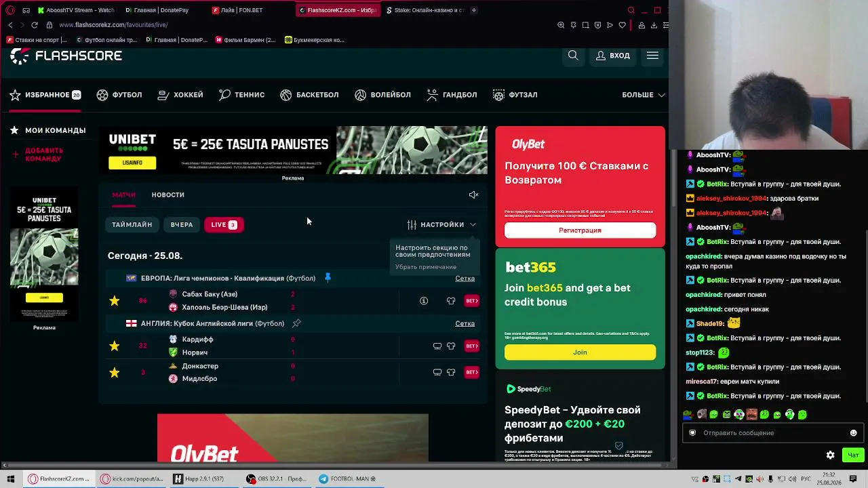Click BET button for Сабах Баку match
This screenshot has height=488, width=868.
click(x=472, y=300)
